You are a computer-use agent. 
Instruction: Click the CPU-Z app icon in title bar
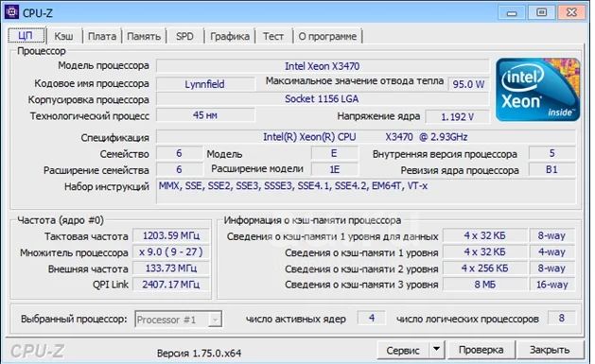pyautogui.click(x=11, y=12)
